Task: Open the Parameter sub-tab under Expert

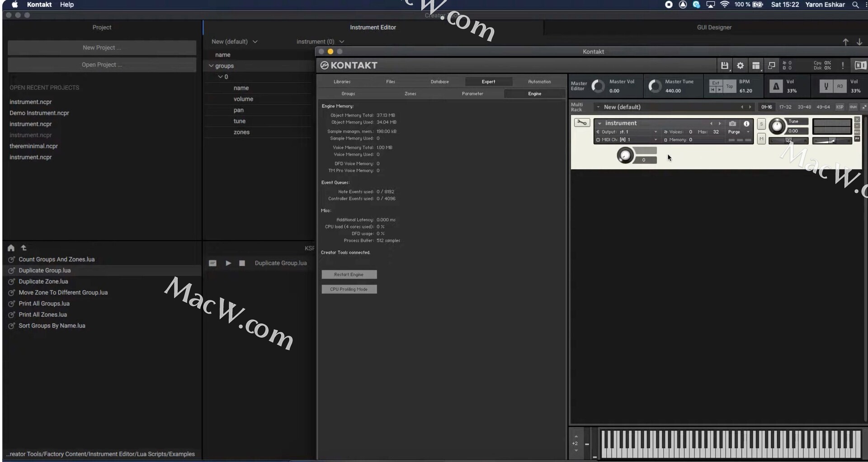Action: 472,94
